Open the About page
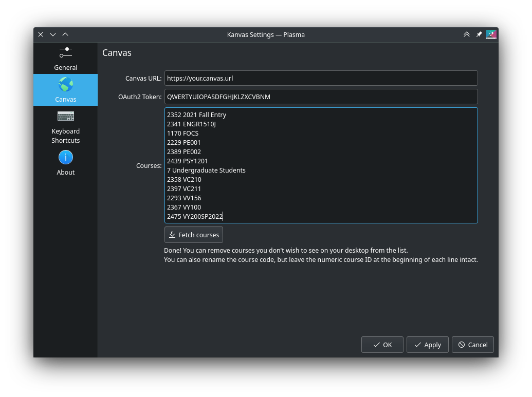Screen dimensions: 532x397 [65, 163]
